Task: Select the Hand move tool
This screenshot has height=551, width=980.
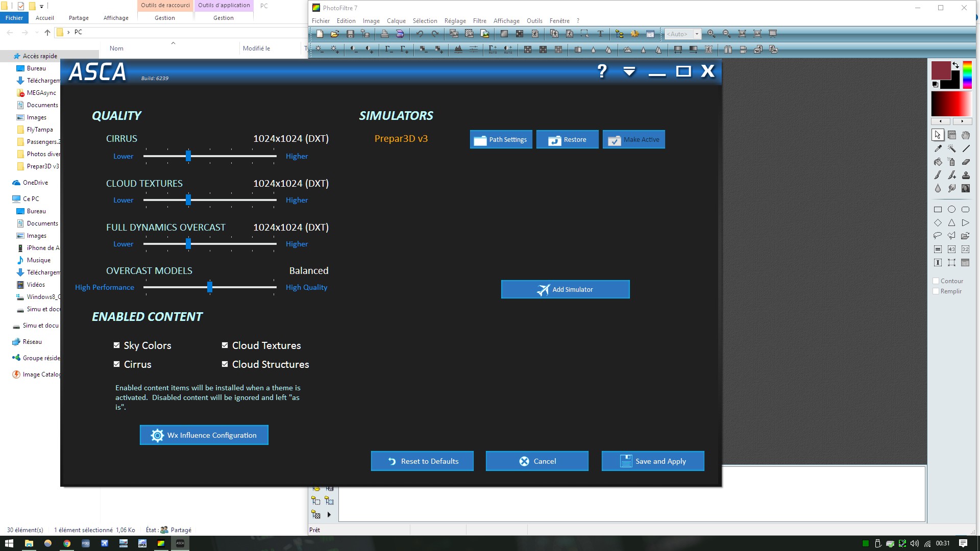Action: 966,135
